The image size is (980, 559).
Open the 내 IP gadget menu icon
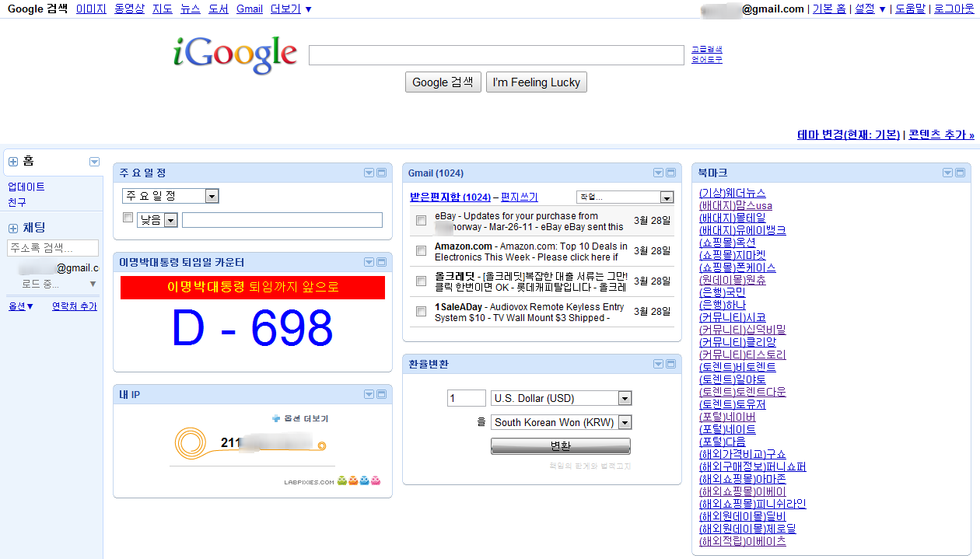coord(369,395)
